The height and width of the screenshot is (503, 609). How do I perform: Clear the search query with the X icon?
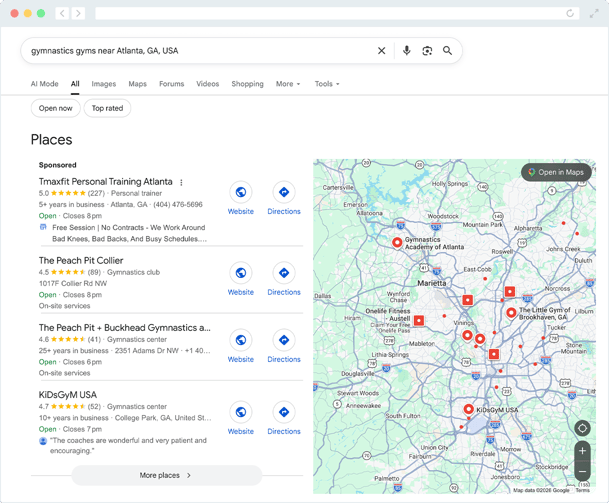click(x=381, y=51)
